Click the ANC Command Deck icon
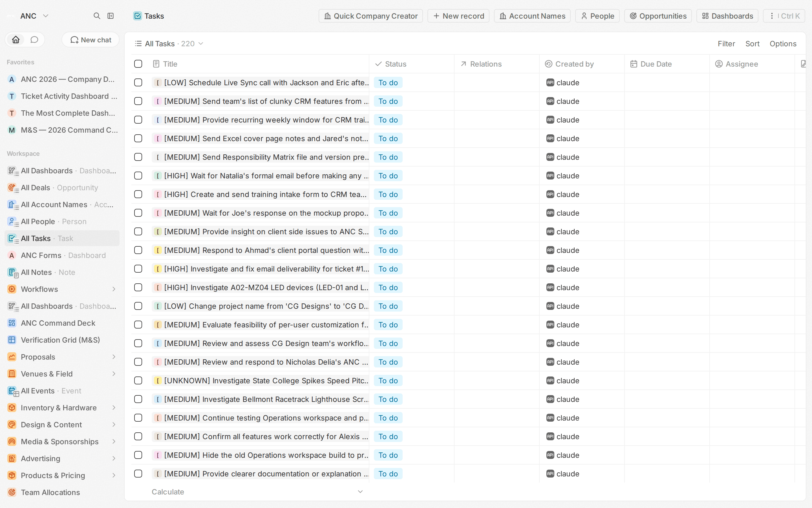The width and height of the screenshot is (812, 508). (x=12, y=323)
